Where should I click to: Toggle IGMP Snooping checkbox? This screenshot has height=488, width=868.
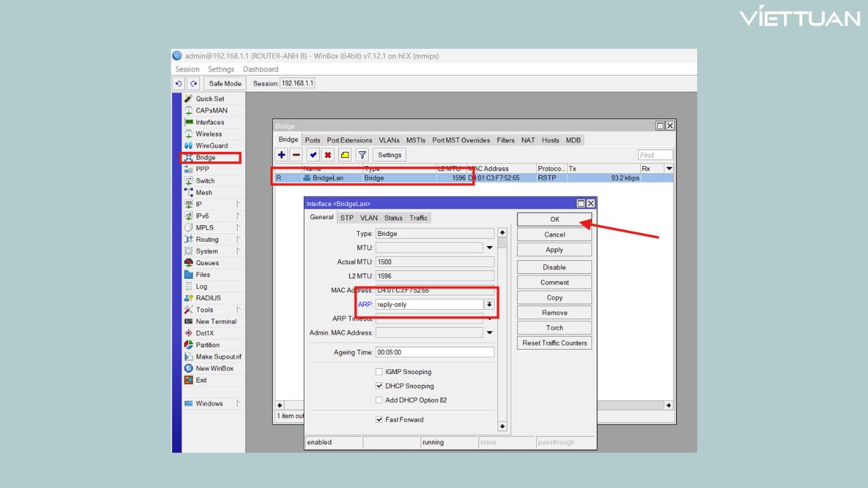coord(379,372)
